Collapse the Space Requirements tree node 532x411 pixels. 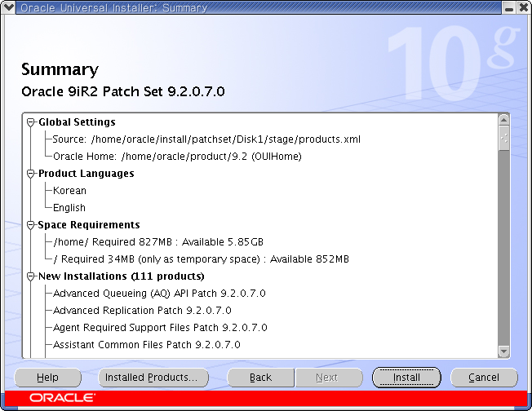(31, 225)
